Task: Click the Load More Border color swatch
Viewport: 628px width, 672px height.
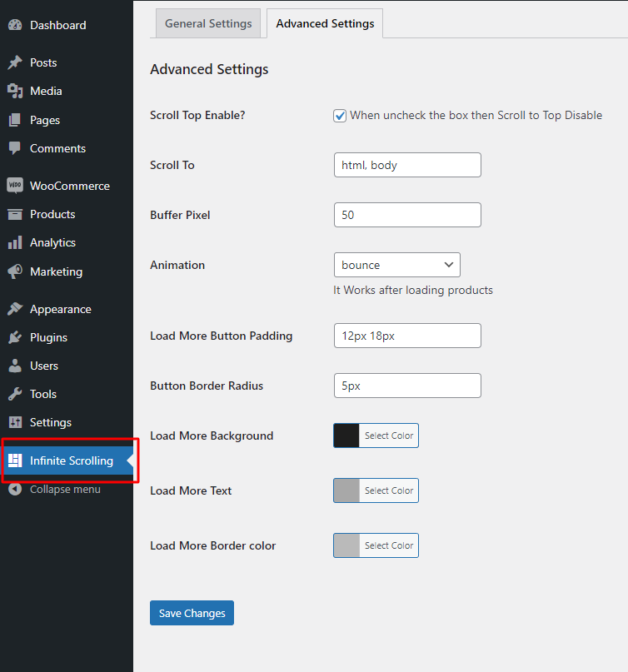Action: [346, 545]
